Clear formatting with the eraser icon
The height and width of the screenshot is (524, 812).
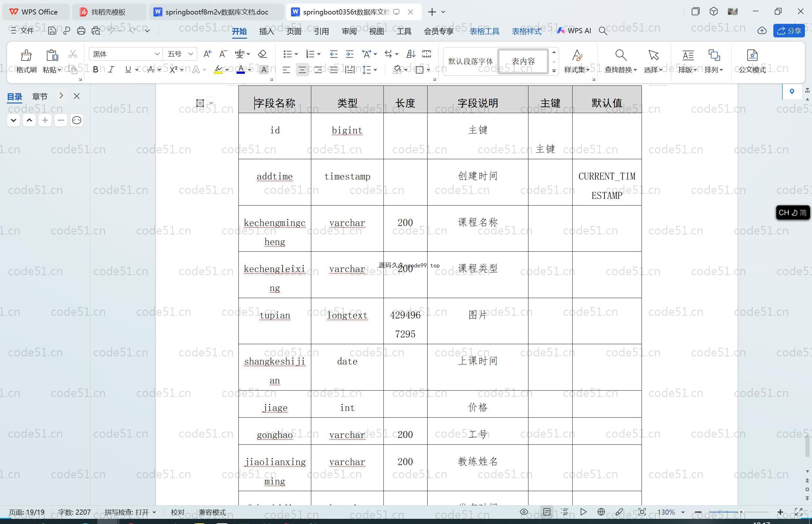262,54
